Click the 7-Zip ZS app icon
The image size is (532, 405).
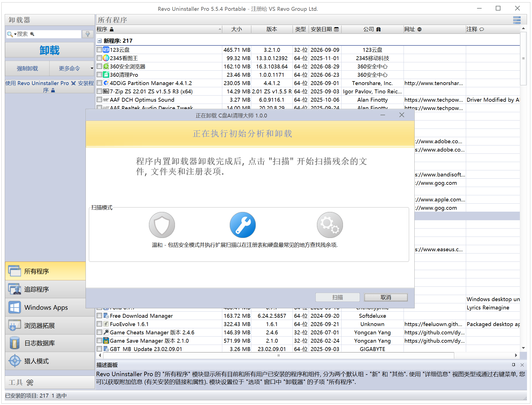point(106,91)
